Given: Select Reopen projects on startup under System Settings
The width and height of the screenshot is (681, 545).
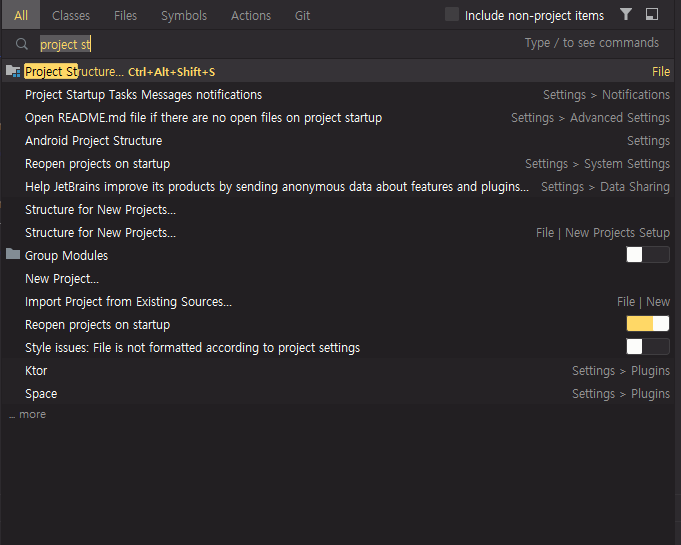Looking at the screenshot, I should [338, 164].
